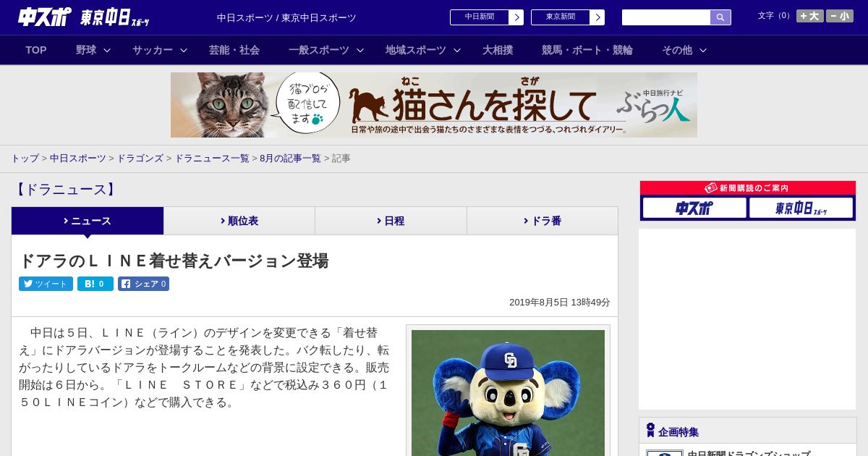This screenshot has width=868, height=456.
Task: Open the TOP menu item
Action: (36, 50)
